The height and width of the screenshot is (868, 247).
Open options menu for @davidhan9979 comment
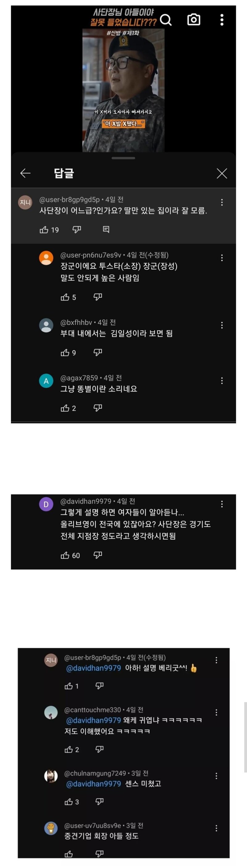tap(222, 504)
